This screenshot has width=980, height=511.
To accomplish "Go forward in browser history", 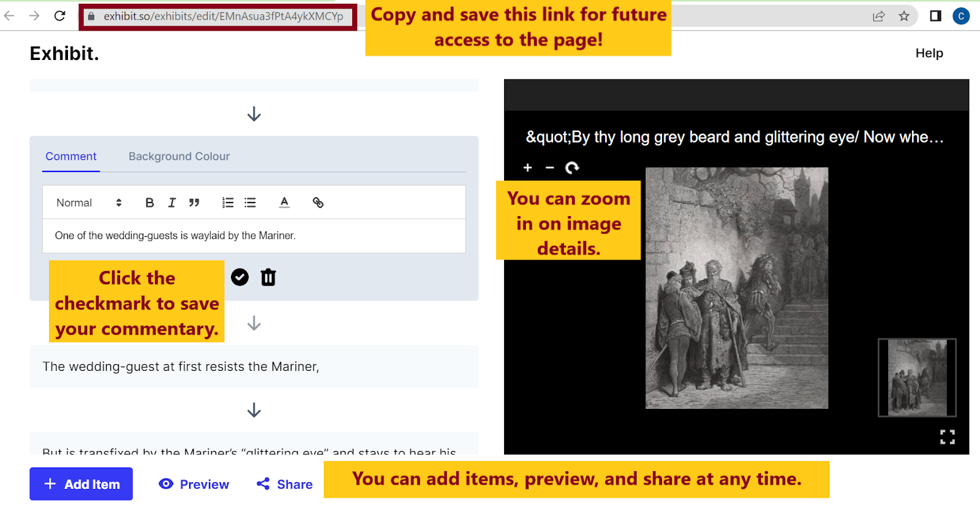I will click(34, 16).
